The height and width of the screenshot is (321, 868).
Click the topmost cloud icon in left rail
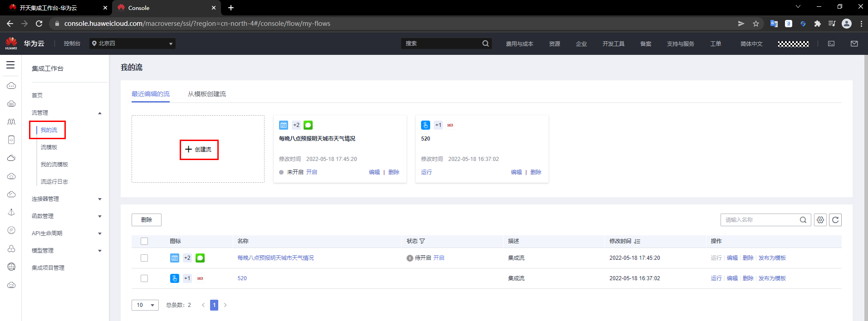point(11,85)
